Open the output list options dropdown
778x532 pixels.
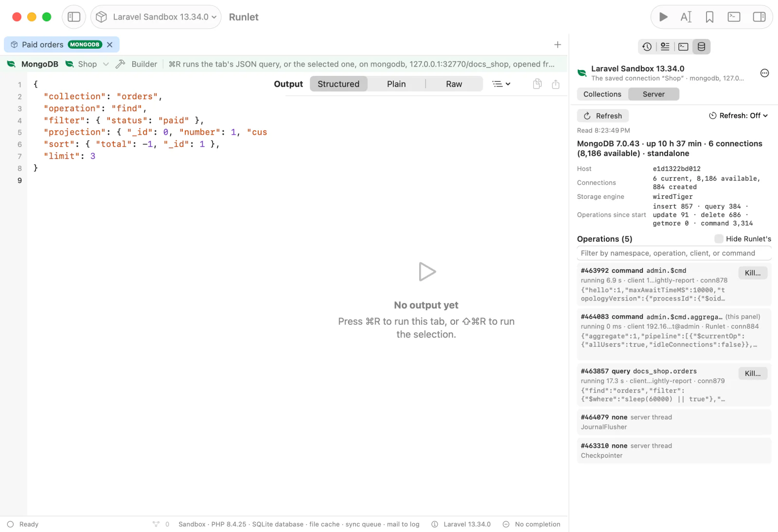(501, 84)
